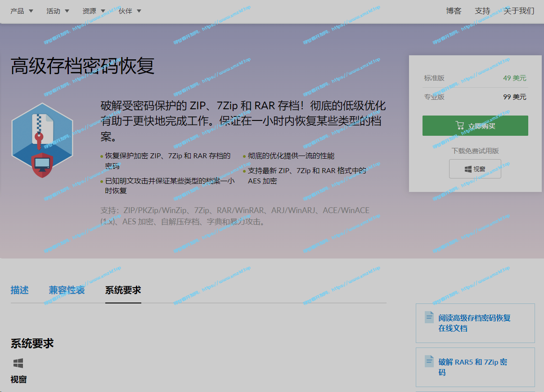Click 支持最新 ZIP AES 加密 bullet
Viewport: 544px width, 392px height.
click(307, 176)
